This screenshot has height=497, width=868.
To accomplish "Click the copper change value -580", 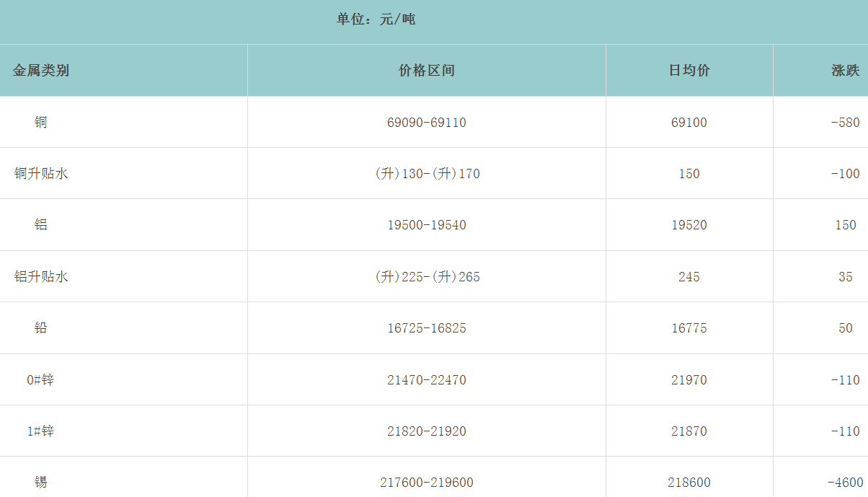I will tap(845, 123).
